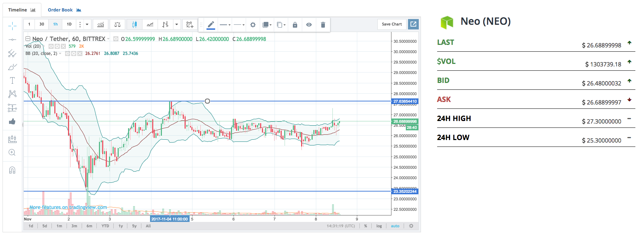This screenshot has height=237, width=644.
Task: Create an alert with alarm clock icon
Action: (x=190, y=24)
